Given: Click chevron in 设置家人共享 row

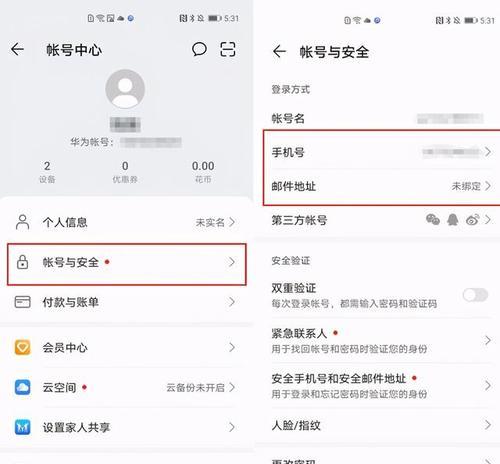Looking at the screenshot, I should pos(232,427).
